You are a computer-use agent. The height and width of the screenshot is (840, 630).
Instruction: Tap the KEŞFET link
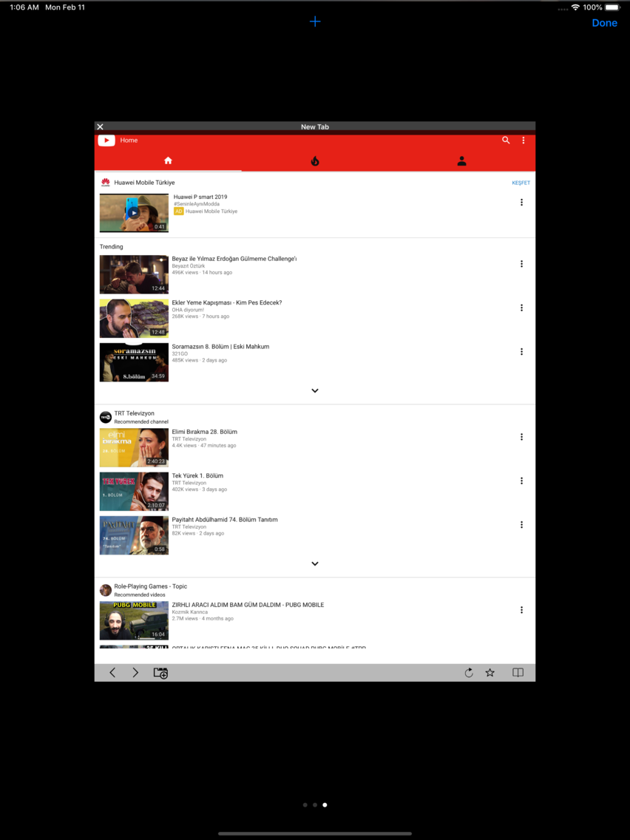[x=521, y=182]
